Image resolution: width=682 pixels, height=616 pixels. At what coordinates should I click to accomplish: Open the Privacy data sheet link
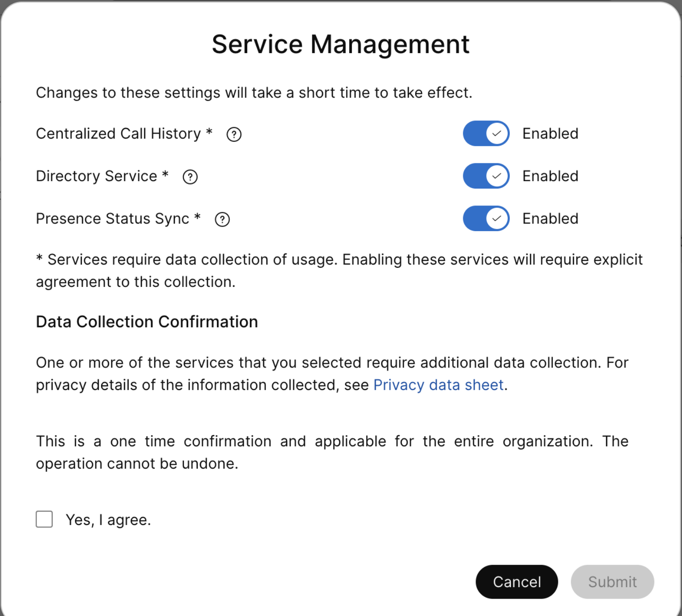(438, 385)
